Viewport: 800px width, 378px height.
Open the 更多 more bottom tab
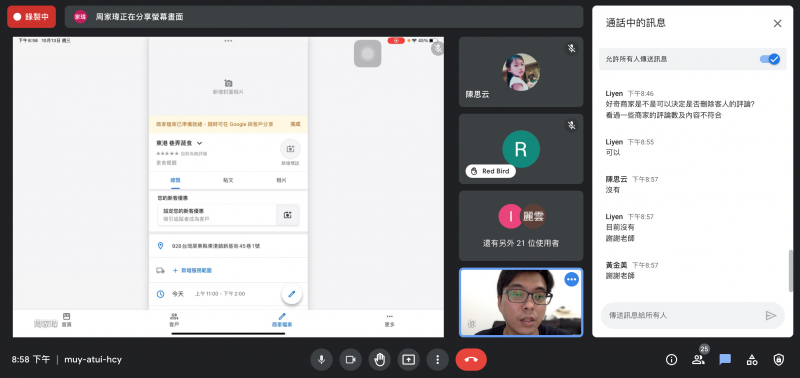coord(389,320)
